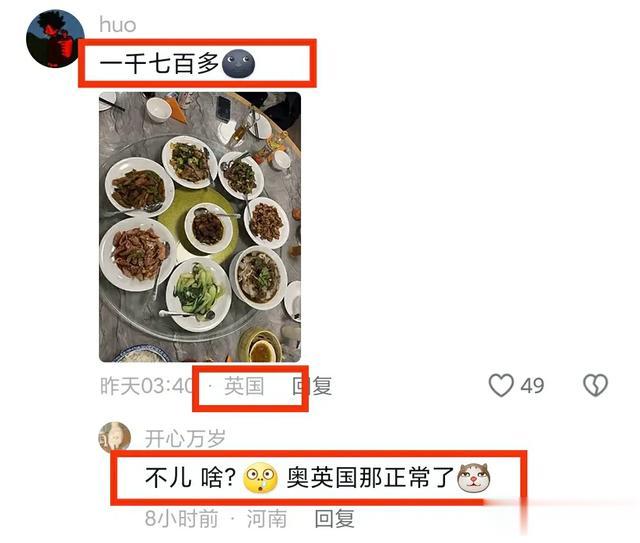Click the 49 like count
Image resolution: width=640 pixels, height=543 pixels.
(x=532, y=386)
